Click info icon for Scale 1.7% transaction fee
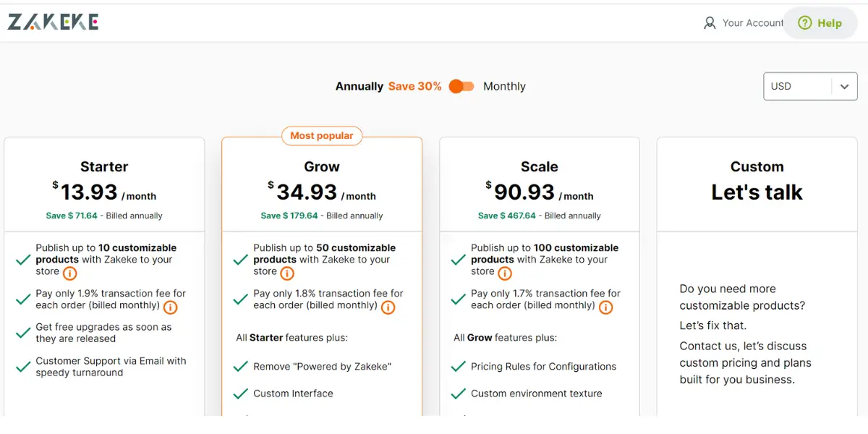Screen dimensions: 868x434 click(x=605, y=307)
